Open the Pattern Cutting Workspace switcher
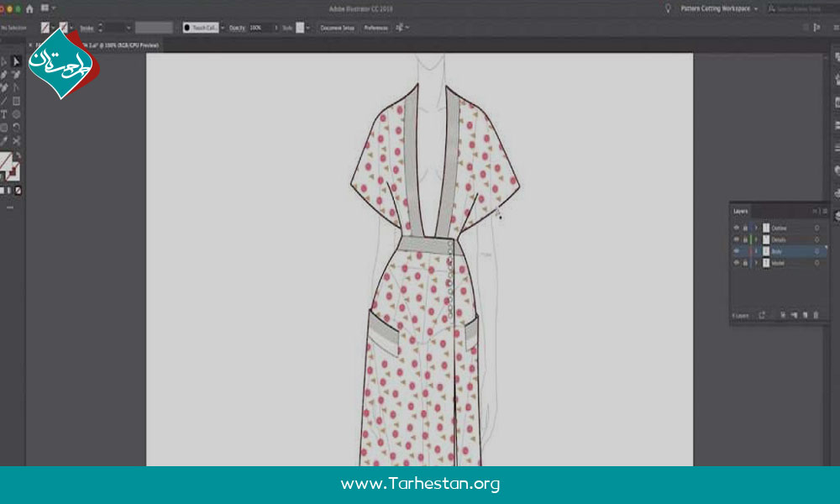This screenshot has width=840, height=504. (x=719, y=8)
